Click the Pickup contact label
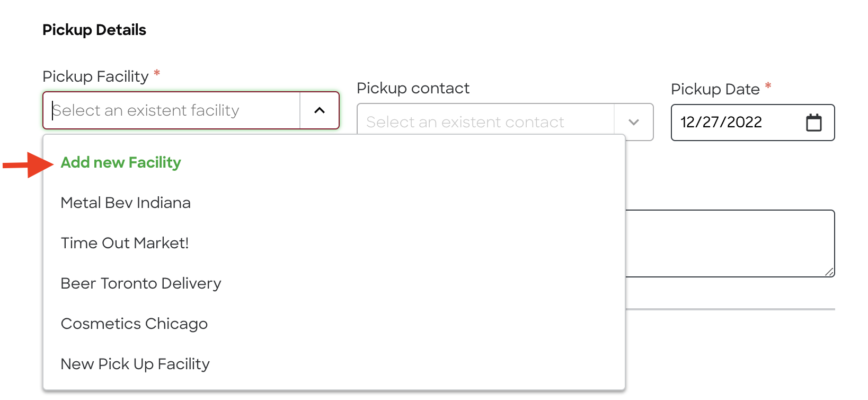Screen dimensions: 868x400 point(413,88)
